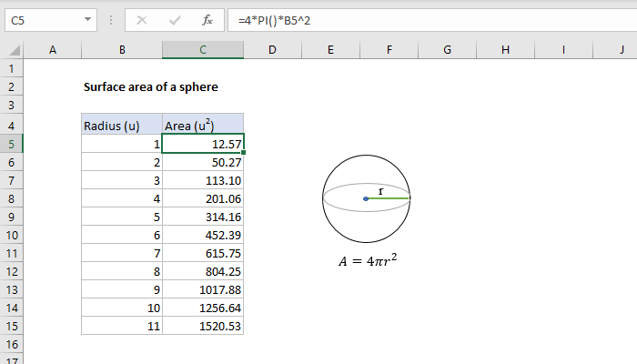637x364 pixels.
Task: Select the Radius (u) header cell
Action: (x=122, y=125)
